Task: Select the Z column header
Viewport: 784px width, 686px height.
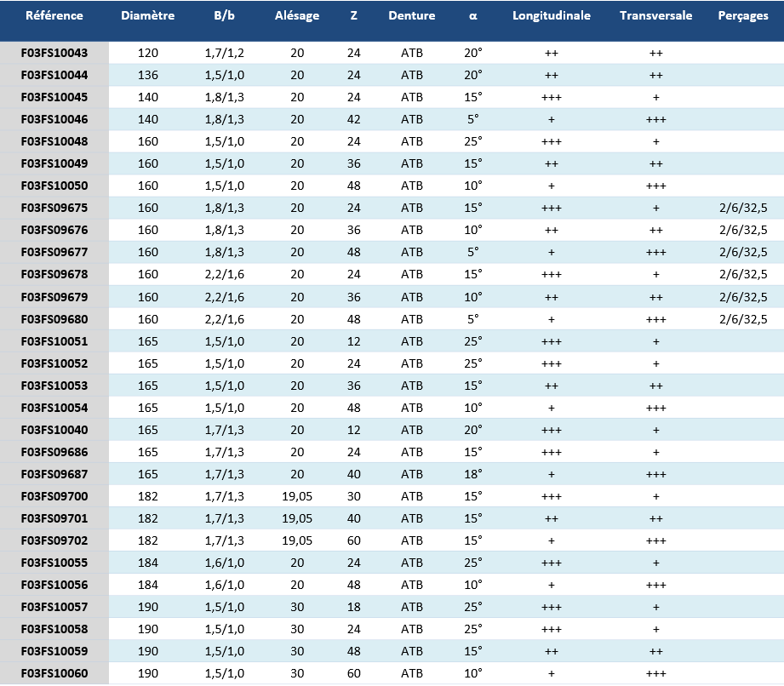Action: [x=353, y=15]
